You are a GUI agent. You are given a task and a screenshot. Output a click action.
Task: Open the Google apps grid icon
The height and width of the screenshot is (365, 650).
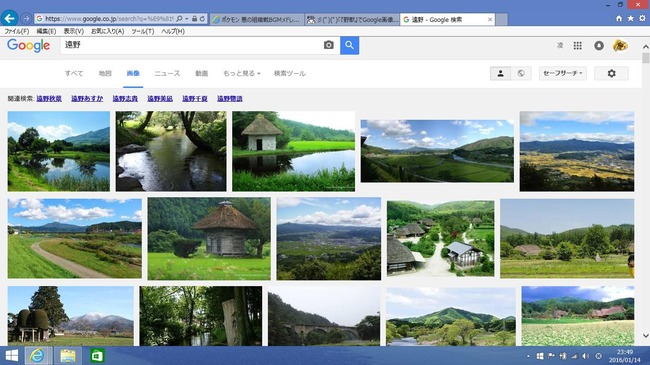pyautogui.click(x=577, y=46)
